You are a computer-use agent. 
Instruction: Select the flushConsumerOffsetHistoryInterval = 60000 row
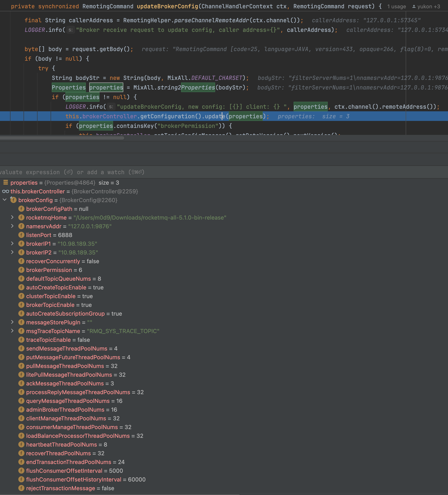pyautogui.click(x=224, y=479)
